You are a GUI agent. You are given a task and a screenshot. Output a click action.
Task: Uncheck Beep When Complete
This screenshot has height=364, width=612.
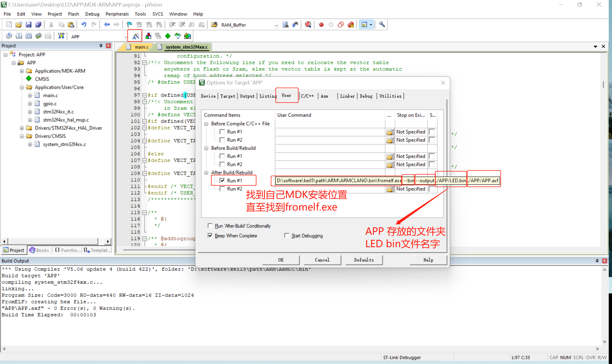click(210, 235)
